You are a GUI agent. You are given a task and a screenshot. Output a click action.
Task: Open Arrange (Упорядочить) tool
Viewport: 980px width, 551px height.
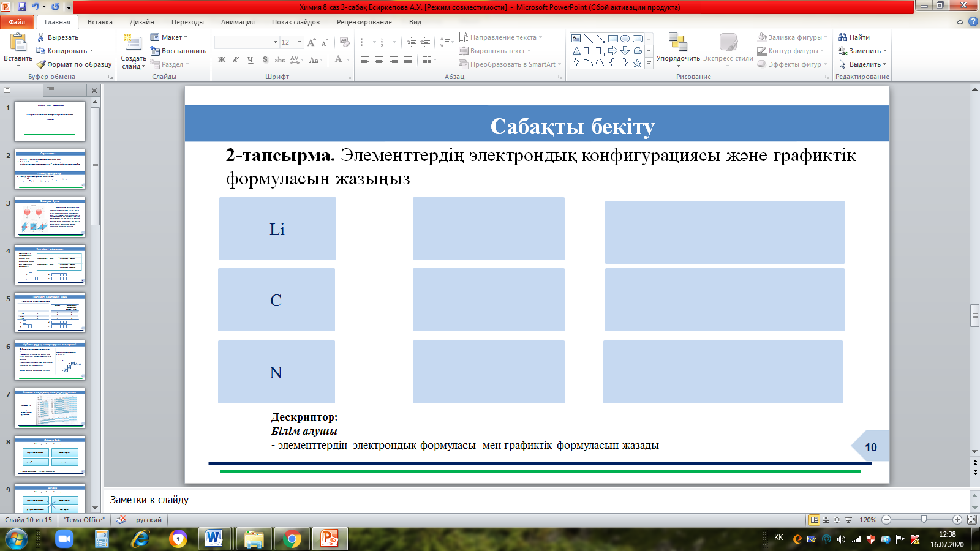tap(677, 43)
